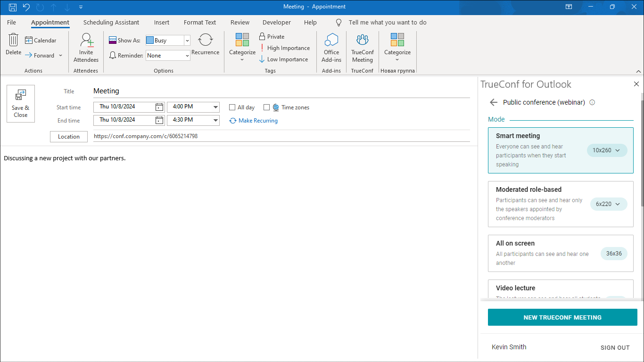Screen dimensions: 644x362
Task: Click the 36x36 layout badge
Action: coord(614,254)
